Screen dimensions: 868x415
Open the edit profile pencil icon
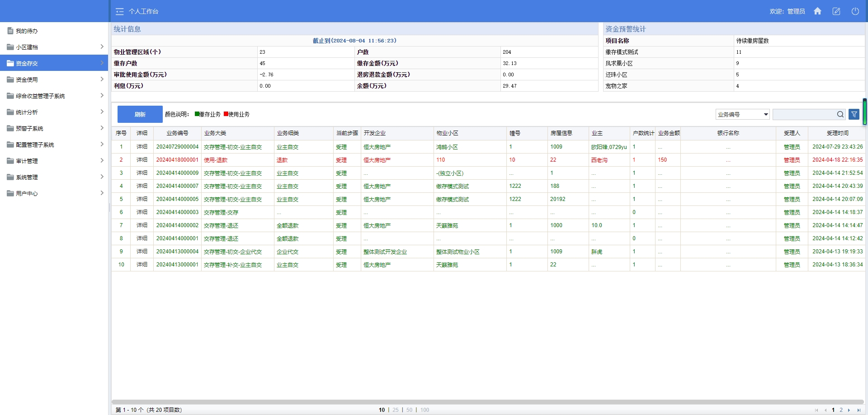click(x=836, y=11)
